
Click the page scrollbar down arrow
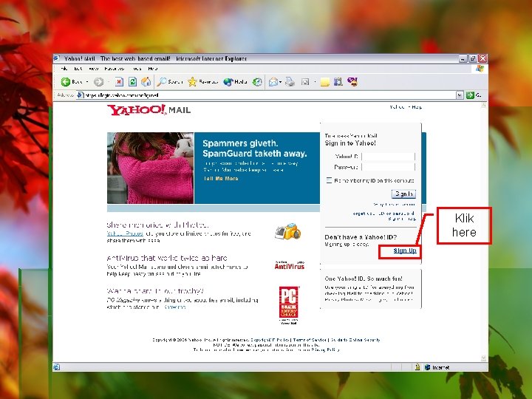pyautogui.click(x=483, y=358)
